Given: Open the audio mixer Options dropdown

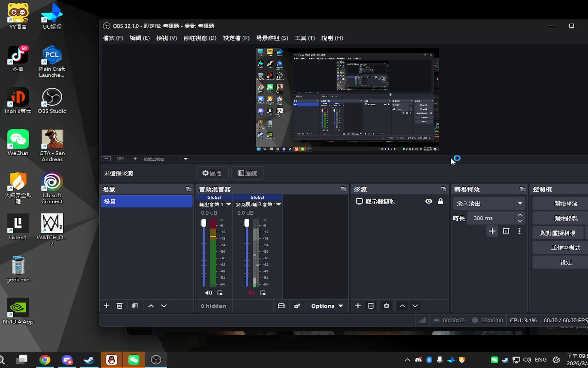Looking at the screenshot, I should point(327,306).
